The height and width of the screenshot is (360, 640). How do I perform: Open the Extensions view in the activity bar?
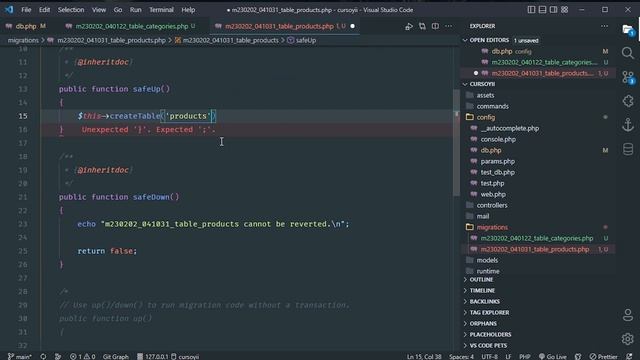pyautogui.click(x=628, y=101)
